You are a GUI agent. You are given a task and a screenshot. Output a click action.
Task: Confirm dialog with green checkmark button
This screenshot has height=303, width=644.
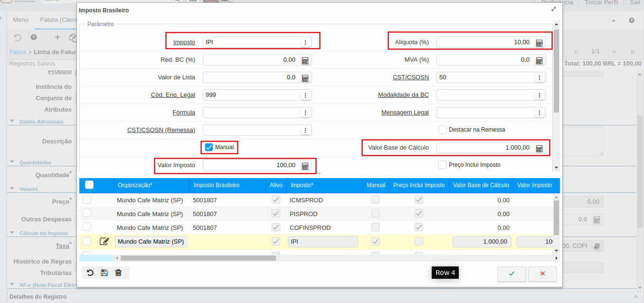[x=511, y=274]
